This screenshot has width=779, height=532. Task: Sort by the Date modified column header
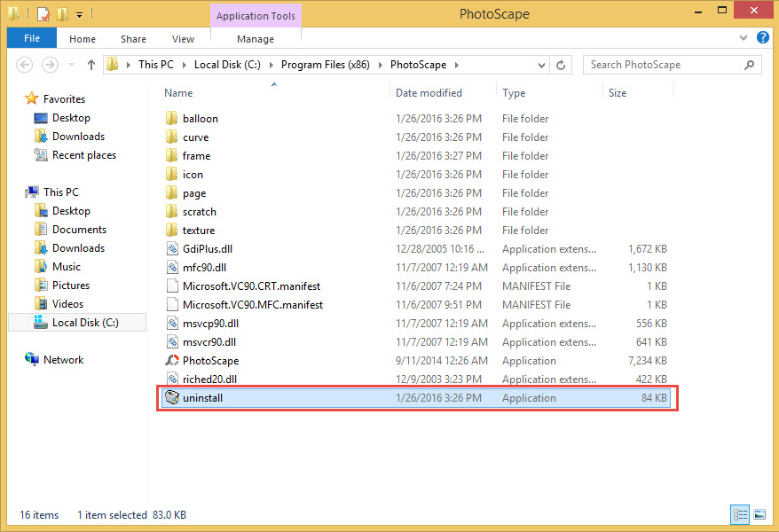(x=429, y=93)
